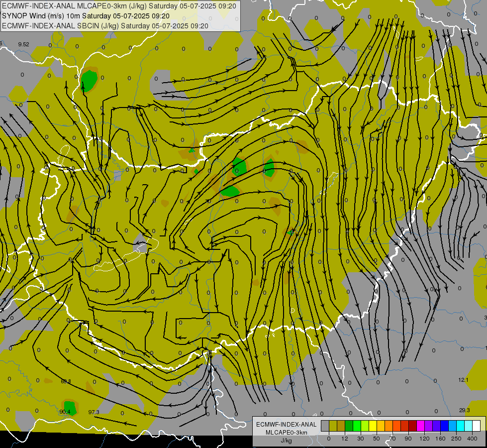
Task: Click the legend tick label 250
Action: tap(456, 439)
